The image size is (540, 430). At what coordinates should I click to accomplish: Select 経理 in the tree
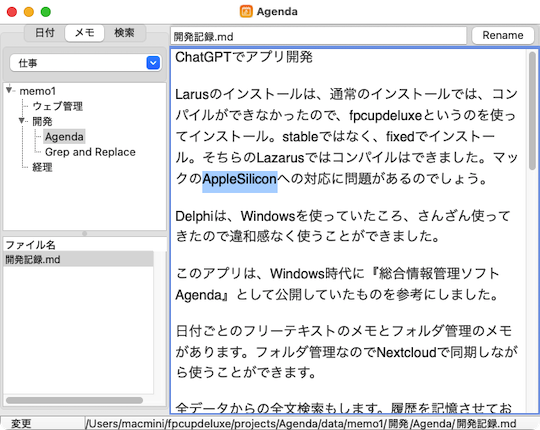coord(42,167)
